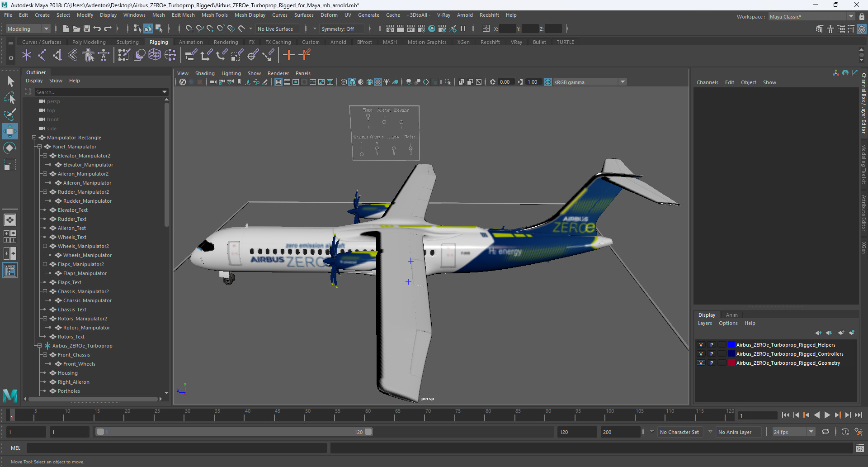Activate the Move tool in toolbox

click(x=10, y=131)
